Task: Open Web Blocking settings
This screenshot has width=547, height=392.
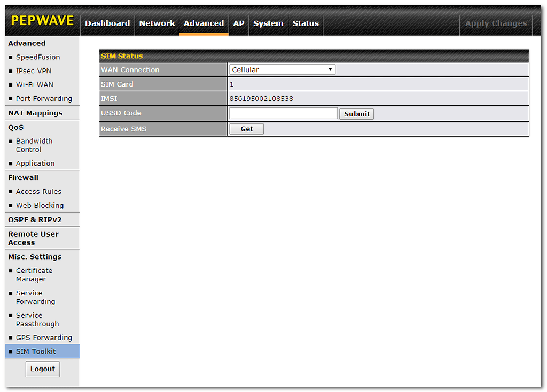Action: tap(38, 205)
